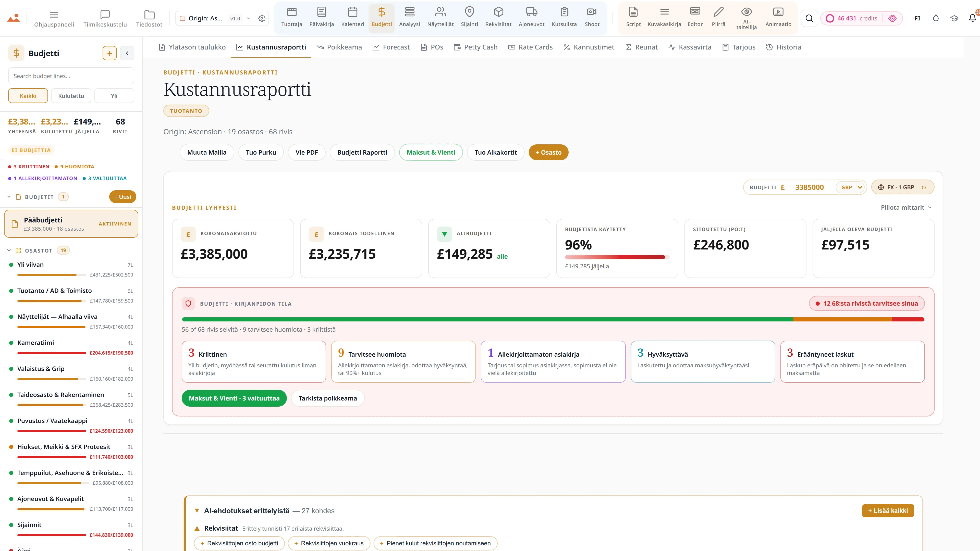The image size is (980, 551).
Task: Open the Näyttelijät cast icon
Action: coord(440,12)
